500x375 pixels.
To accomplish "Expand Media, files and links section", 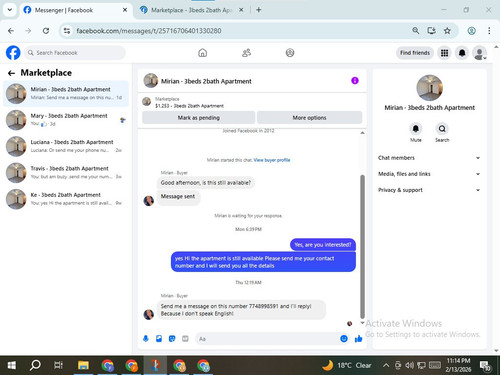I will click(429, 174).
